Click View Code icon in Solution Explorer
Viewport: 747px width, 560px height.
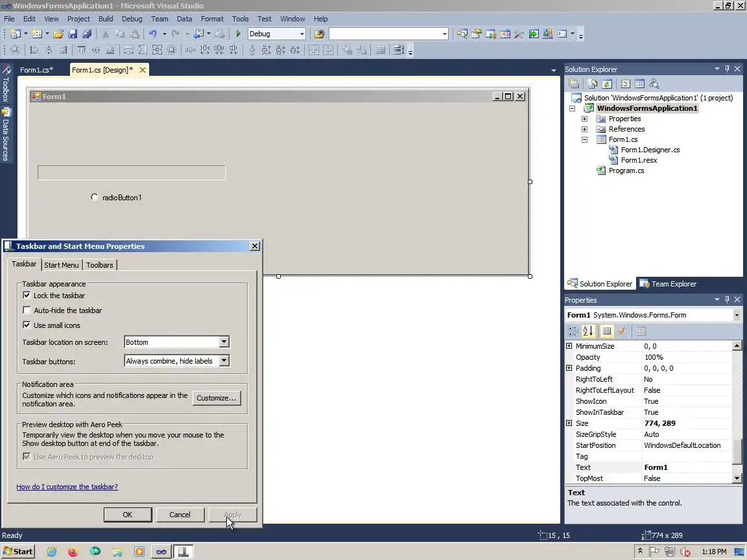[x=626, y=84]
